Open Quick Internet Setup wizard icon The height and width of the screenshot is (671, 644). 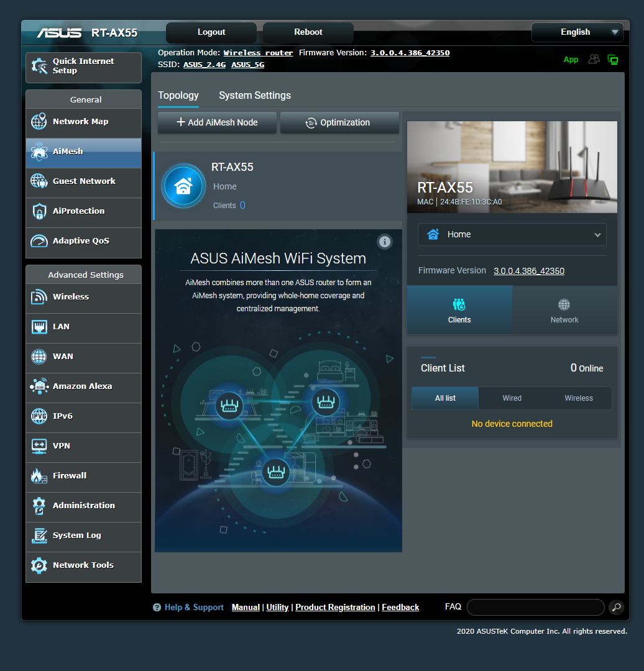[39, 66]
